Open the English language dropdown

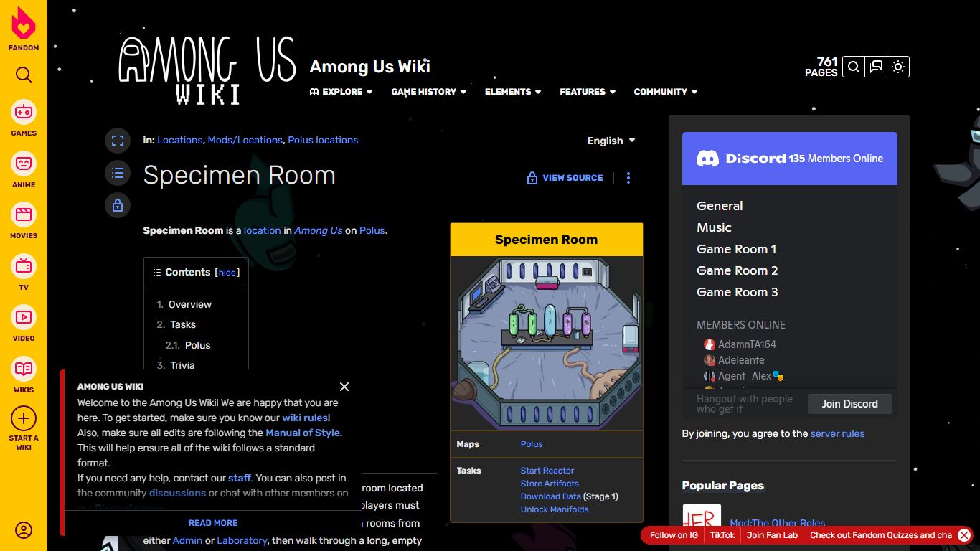(611, 141)
